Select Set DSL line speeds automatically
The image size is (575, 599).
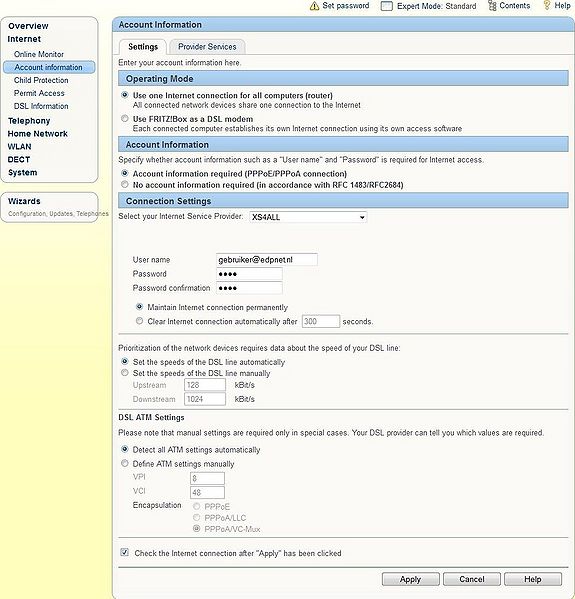tap(125, 361)
